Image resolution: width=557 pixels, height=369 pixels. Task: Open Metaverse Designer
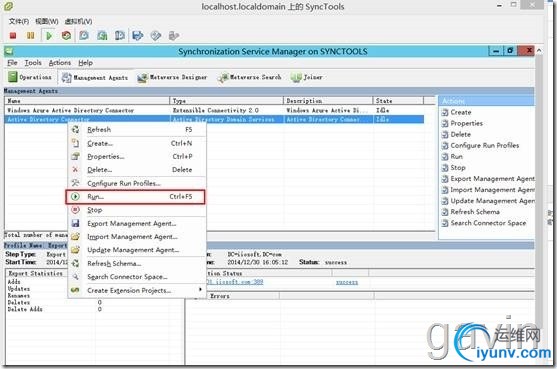click(x=173, y=77)
